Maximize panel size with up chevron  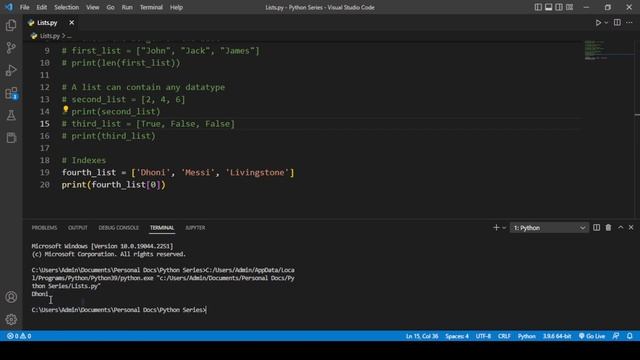[620, 227]
